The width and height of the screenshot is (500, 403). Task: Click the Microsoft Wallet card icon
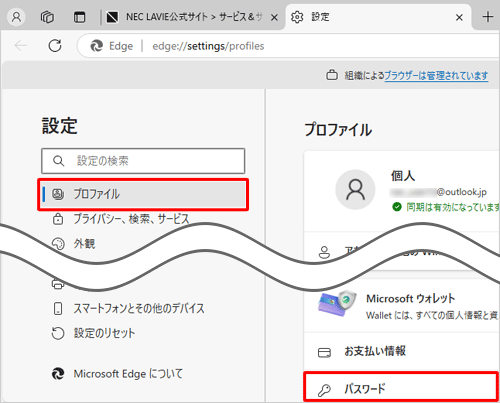coord(337,303)
